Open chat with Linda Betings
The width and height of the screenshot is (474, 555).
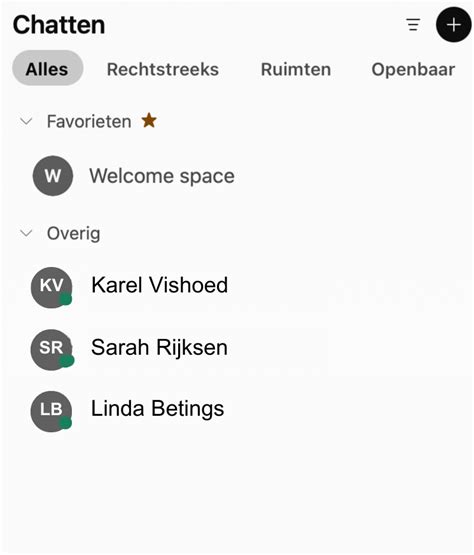tap(158, 409)
